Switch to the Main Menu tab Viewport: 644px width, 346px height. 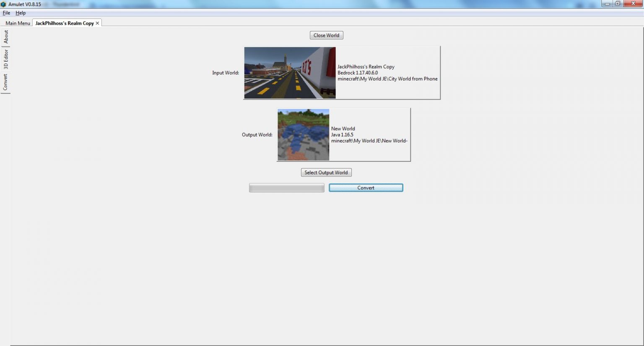(18, 23)
